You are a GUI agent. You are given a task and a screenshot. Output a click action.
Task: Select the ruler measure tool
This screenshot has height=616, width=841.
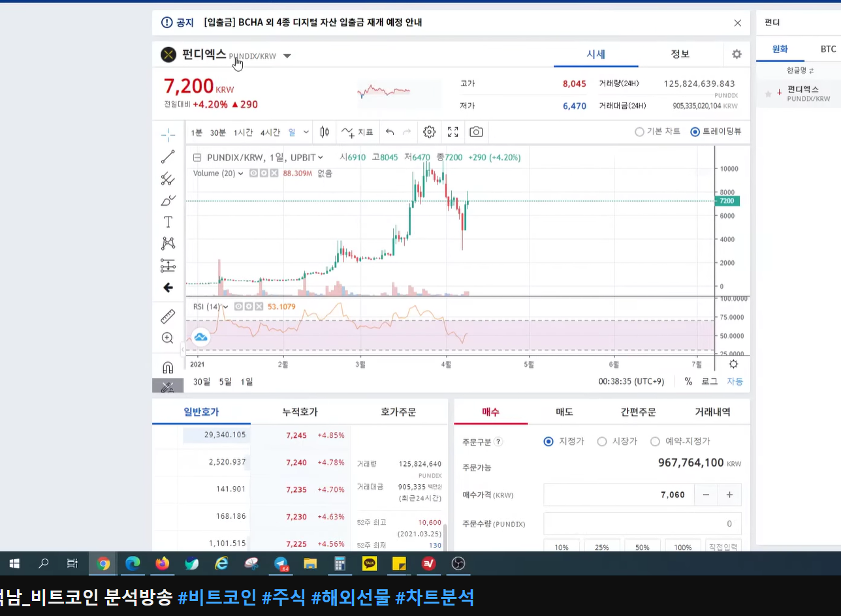[x=168, y=316]
